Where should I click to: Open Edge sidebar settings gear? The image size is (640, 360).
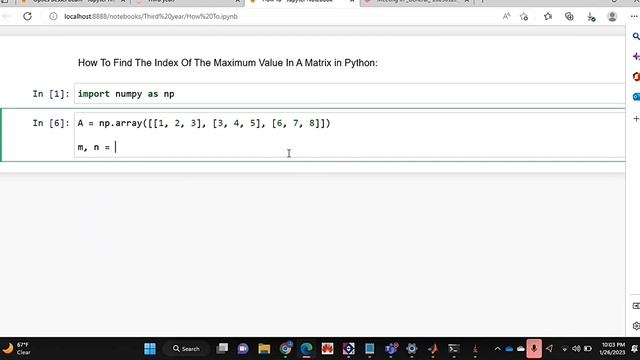click(636, 326)
